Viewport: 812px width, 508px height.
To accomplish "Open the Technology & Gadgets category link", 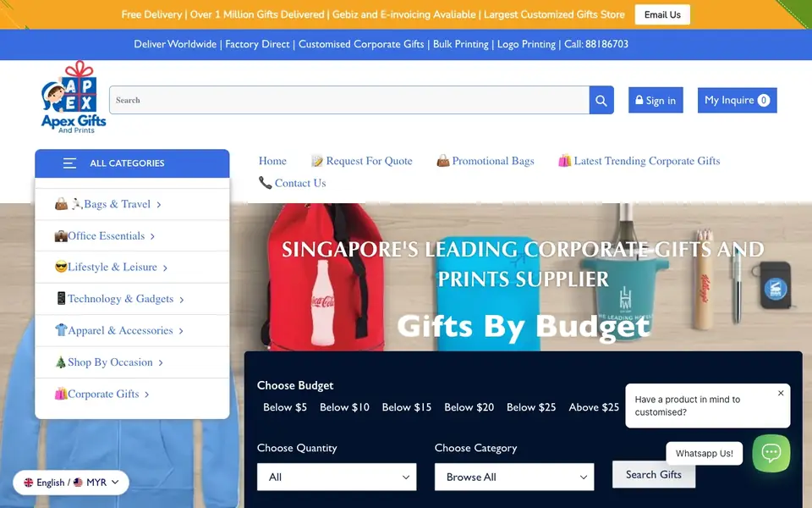I will click(121, 299).
